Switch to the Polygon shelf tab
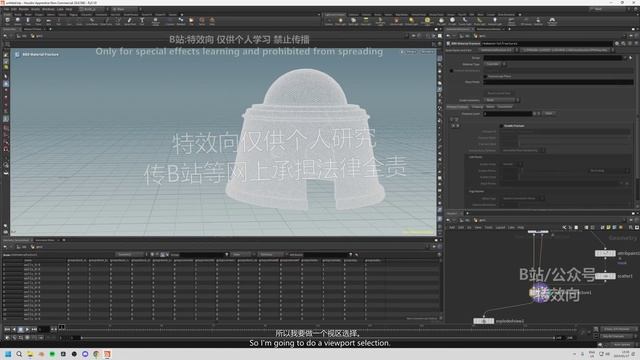This screenshot has width=640, height=360. [x=39, y=14]
